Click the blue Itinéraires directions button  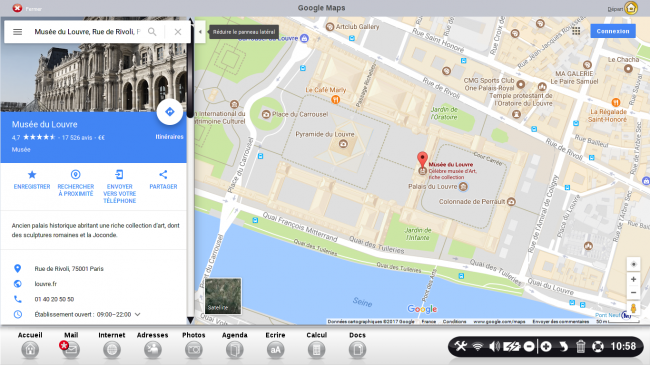(170, 112)
